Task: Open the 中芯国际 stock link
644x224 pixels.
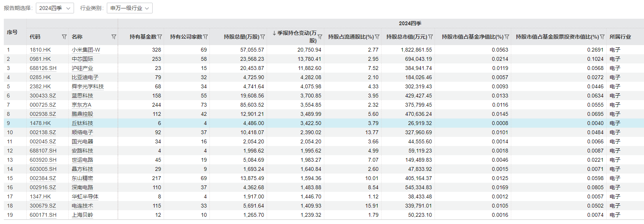Action: (82, 59)
